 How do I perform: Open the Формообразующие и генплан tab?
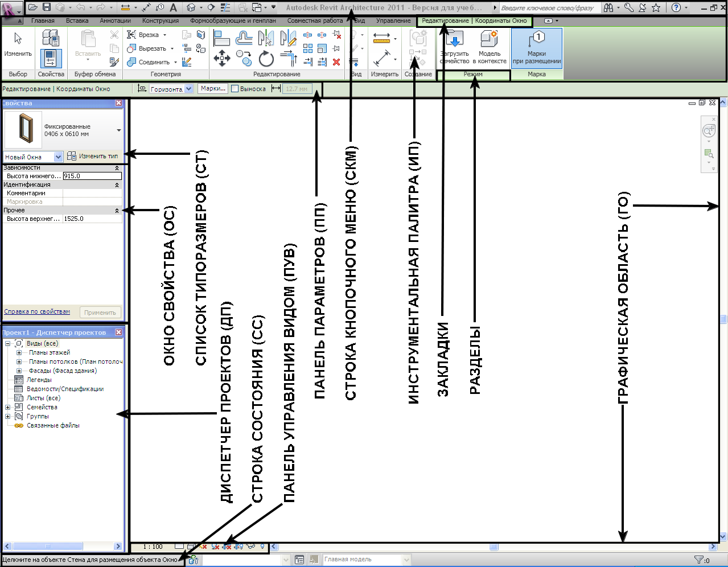click(233, 20)
